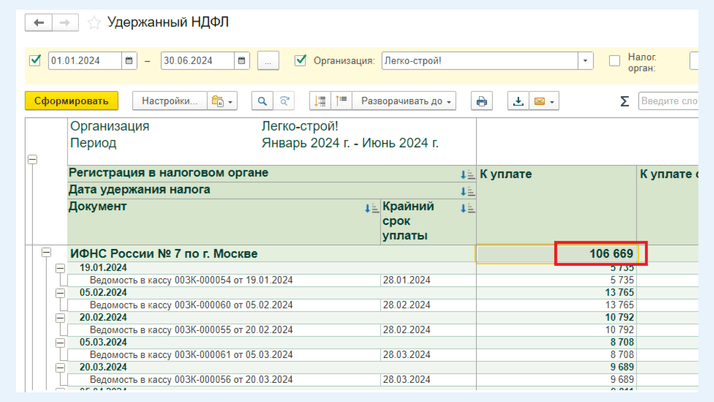Viewport: 714px width, 402px height.
Task: Select the К уплате column header
Action: [556, 205]
